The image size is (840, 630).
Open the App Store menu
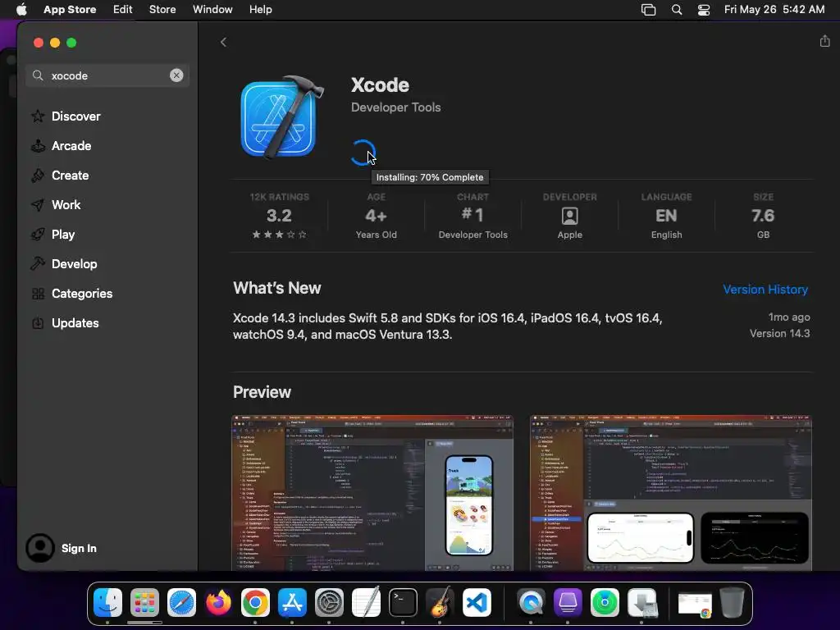(70, 10)
